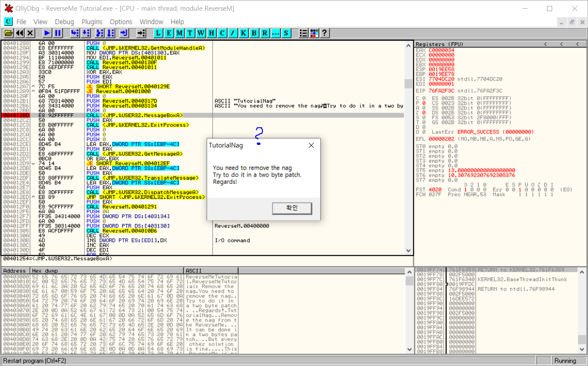Click the Step into toolbar icon

(x=75, y=33)
